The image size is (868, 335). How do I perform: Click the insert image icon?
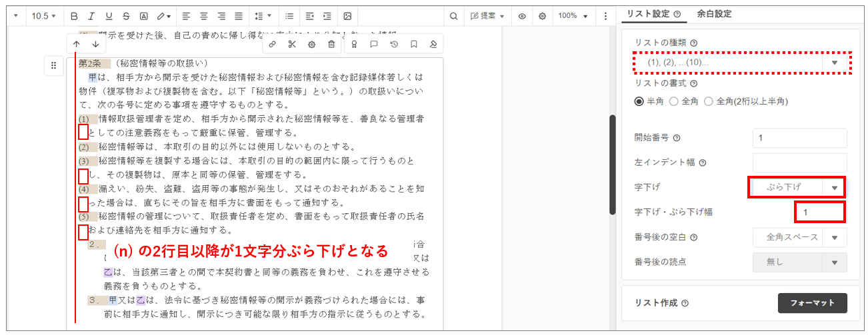tap(347, 16)
